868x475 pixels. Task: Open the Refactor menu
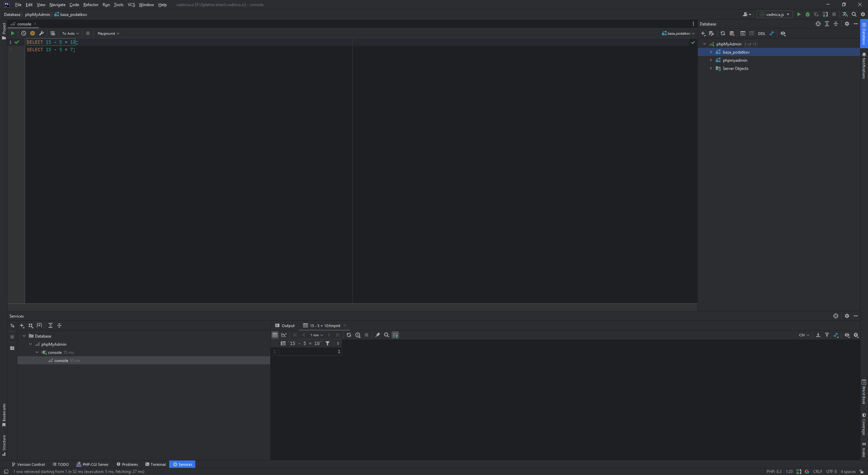[91, 5]
